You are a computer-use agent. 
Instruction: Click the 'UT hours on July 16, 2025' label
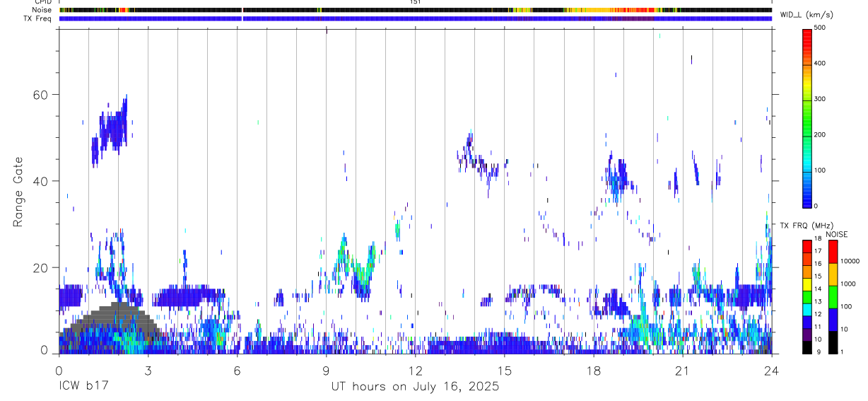coord(416,387)
